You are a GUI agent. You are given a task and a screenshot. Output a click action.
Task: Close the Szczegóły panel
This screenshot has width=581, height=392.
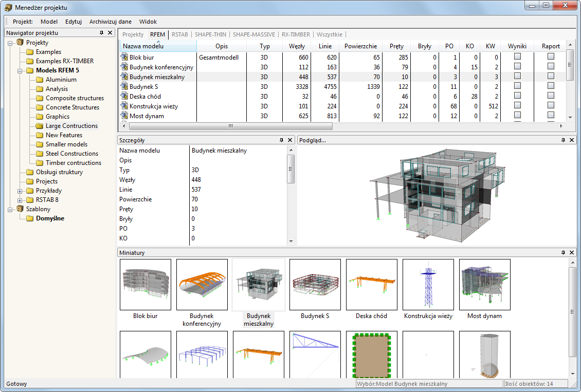coord(290,140)
